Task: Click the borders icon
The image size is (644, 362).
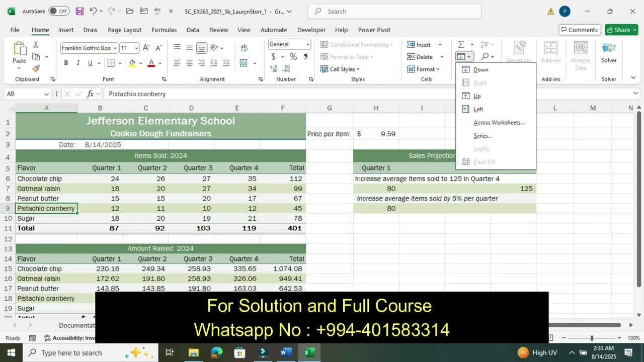Action: click(111, 63)
